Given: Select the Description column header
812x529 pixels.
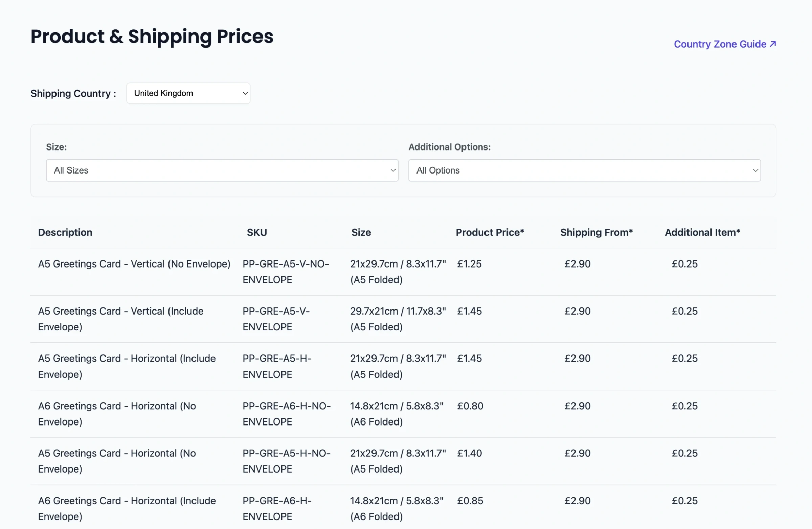Looking at the screenshot, I should point(65,232).
